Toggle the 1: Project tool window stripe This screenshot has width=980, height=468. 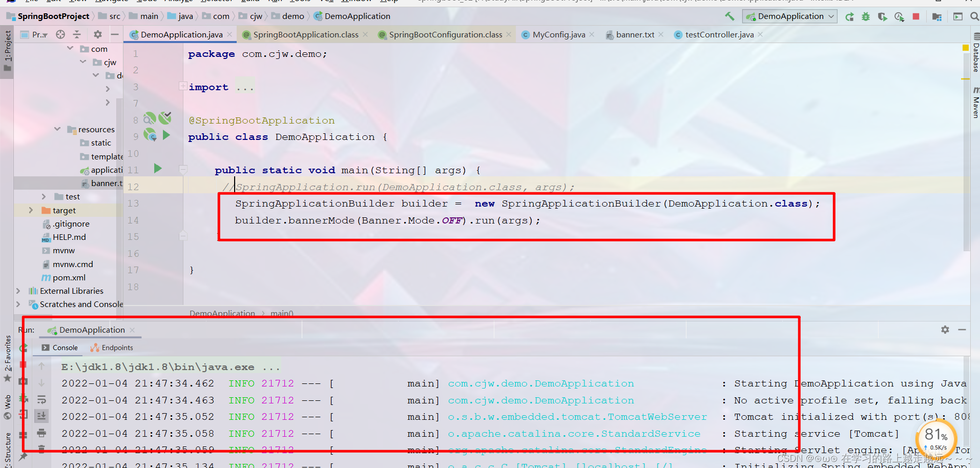(x=7, y=50)
